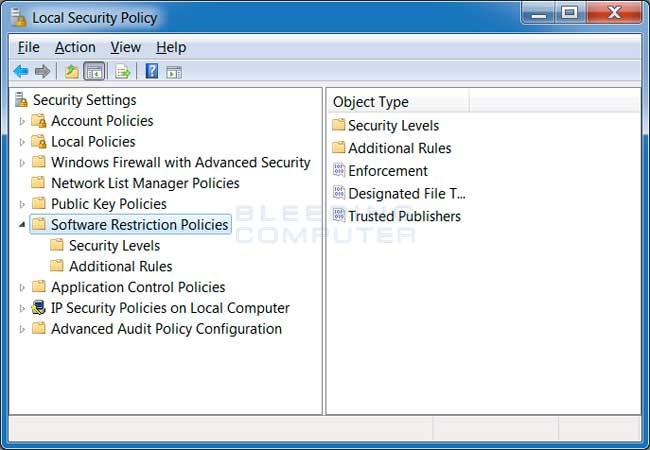Open the Action menu

75,47
